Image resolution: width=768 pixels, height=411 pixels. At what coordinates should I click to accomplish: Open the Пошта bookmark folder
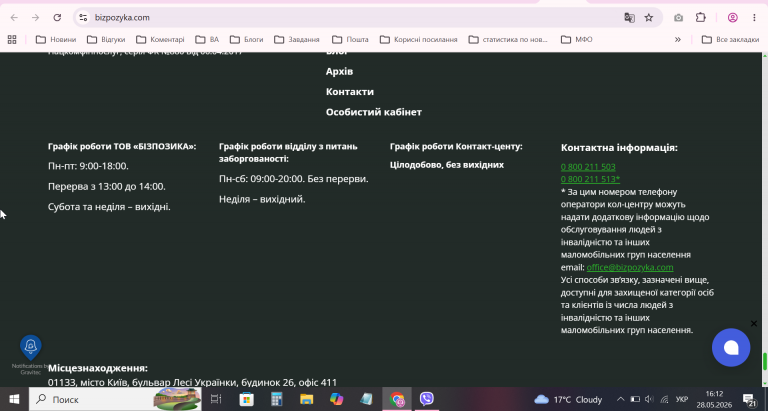[x=350, y=39]
